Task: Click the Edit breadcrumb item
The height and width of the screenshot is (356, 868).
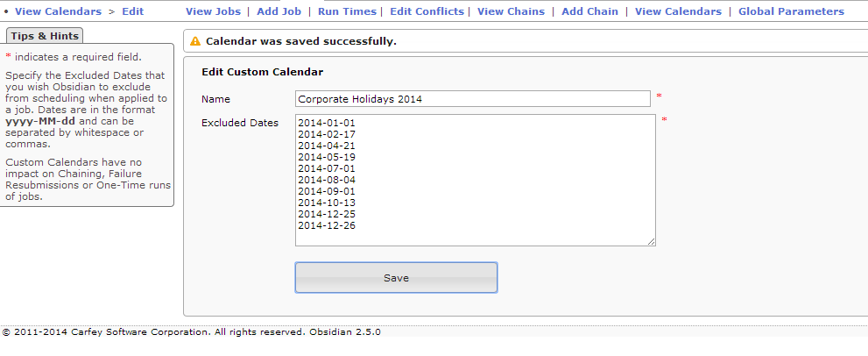Action: click(x=133, y=11)
